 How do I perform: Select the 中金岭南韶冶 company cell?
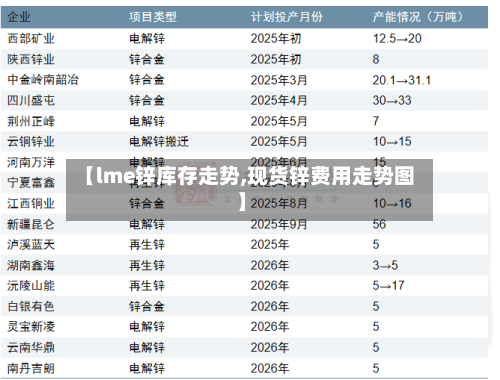coord(43,80)
